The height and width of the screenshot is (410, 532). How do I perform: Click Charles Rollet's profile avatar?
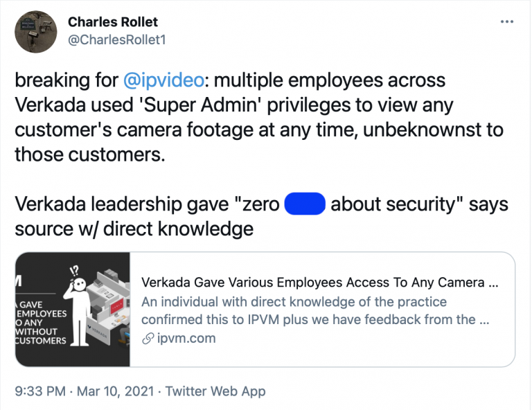point(35,32)
